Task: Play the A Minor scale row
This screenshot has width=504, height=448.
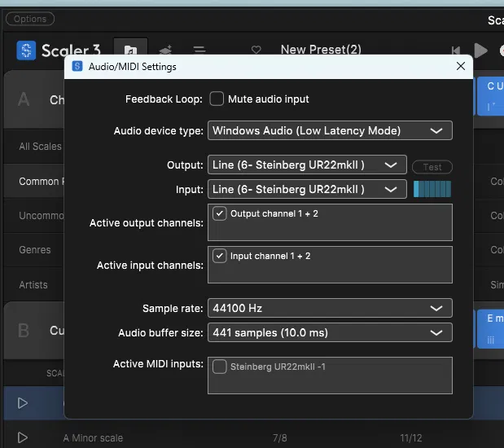Action: (22, 437)
